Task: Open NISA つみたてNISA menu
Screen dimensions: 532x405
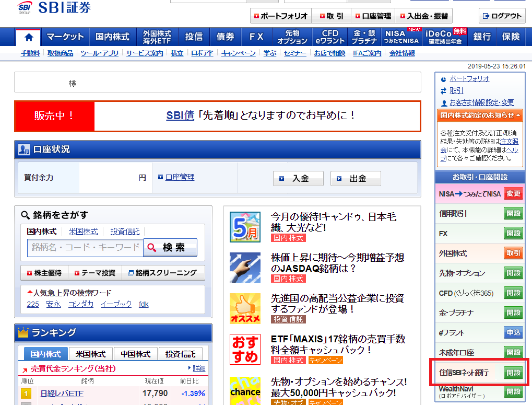Action: point(401,37)
